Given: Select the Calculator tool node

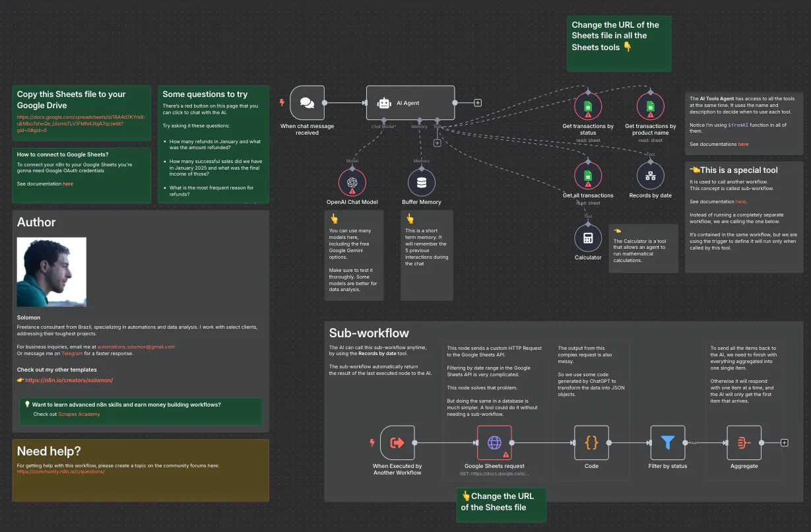Looking at the screenshot, I should (x=588, y=238).
